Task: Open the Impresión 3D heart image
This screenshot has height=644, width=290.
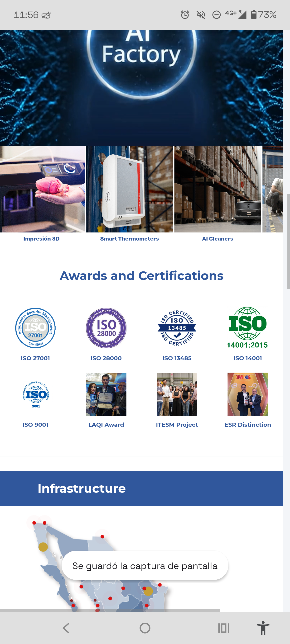Action: pos(42,189)
